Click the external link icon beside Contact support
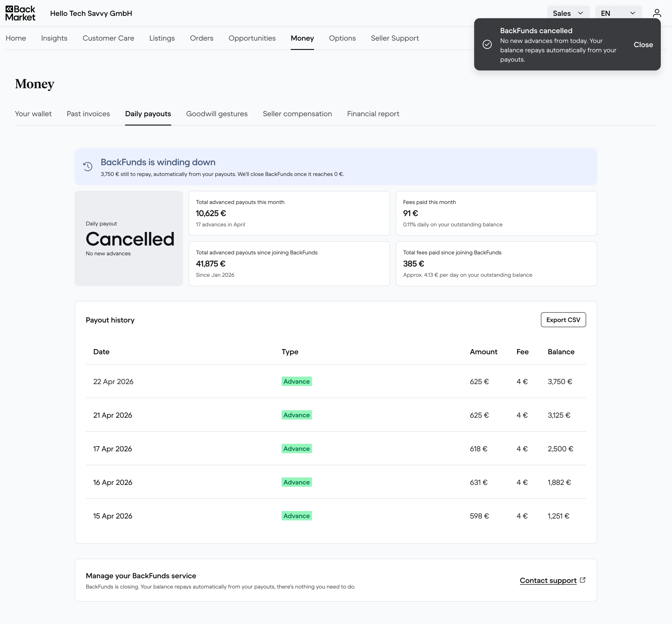Screen dimensions: 672x624 [582, 580]
